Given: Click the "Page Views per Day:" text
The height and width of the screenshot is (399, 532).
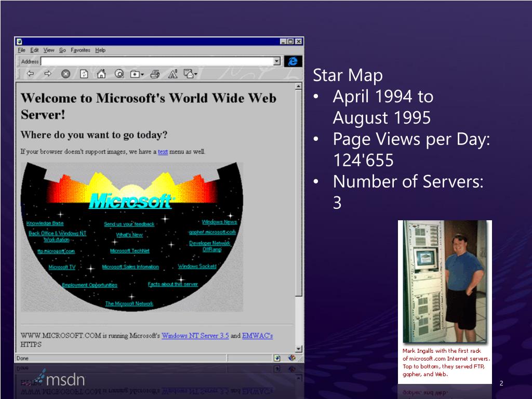Looking at the screenshot, I should (411, 139).
